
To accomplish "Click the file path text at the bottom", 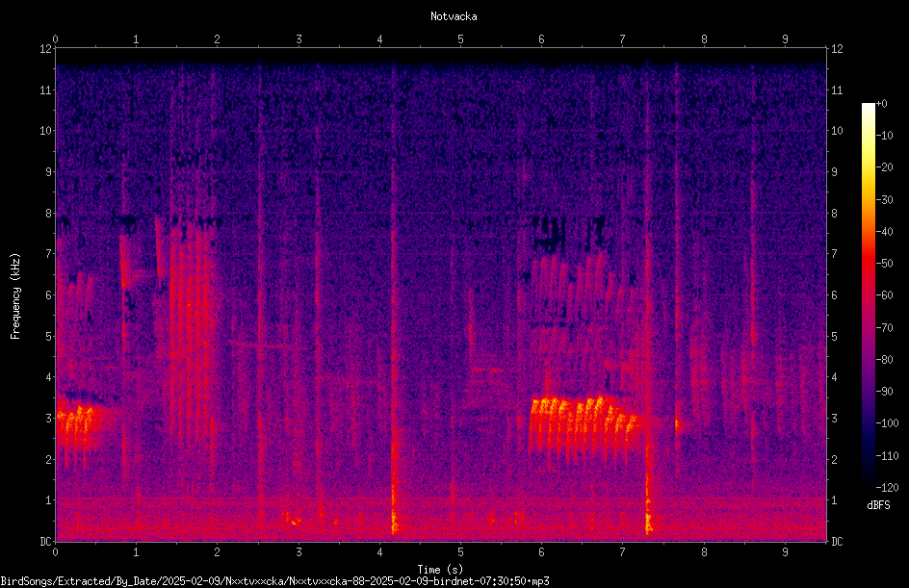I will 274,581.
